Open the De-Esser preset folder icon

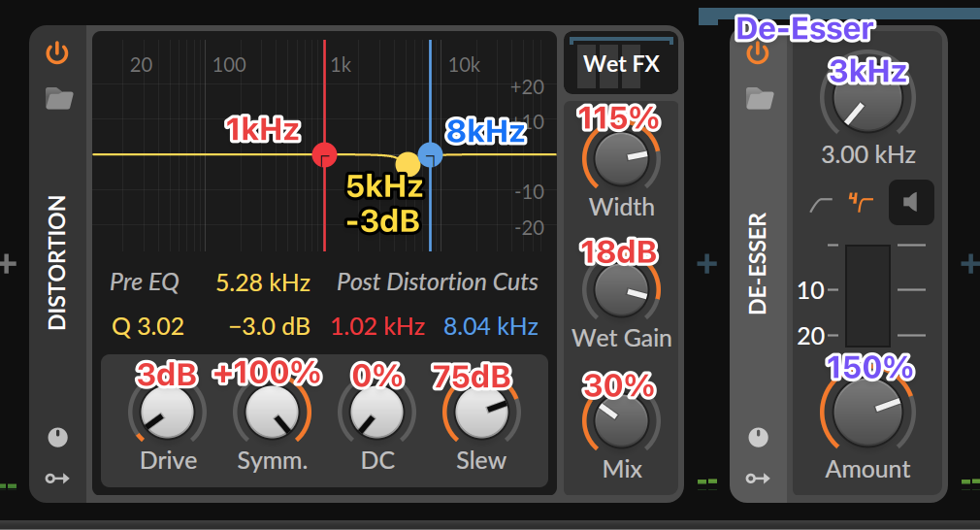760,99
